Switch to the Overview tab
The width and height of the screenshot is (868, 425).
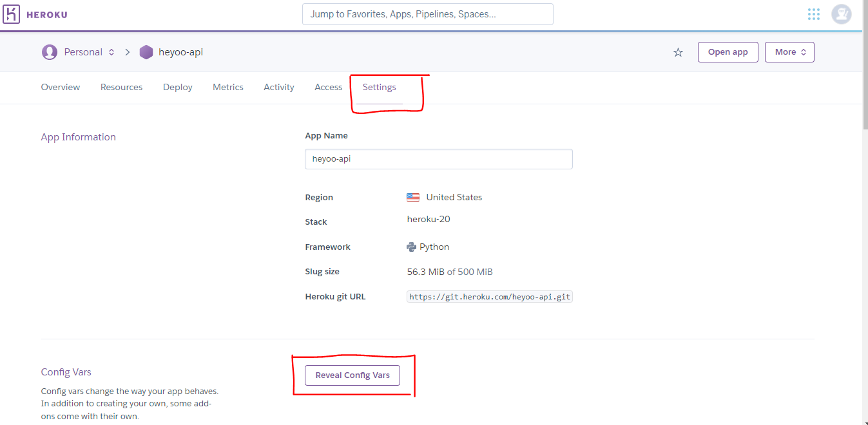pos(61,87)
